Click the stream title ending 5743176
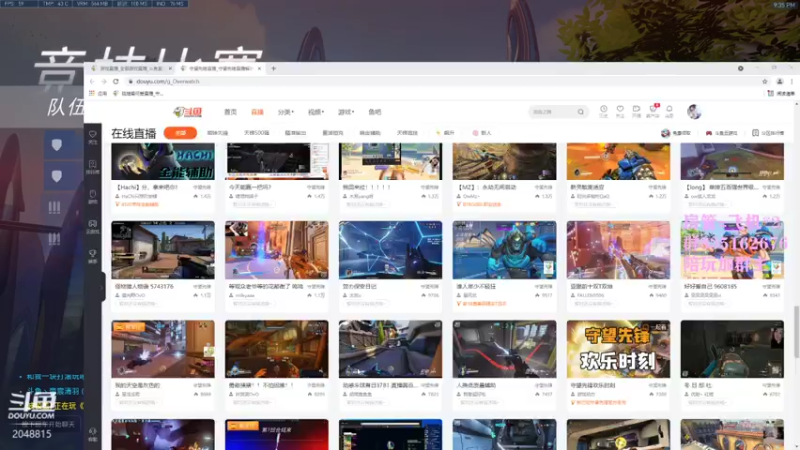The width and height of the screenshot is (800, 450). (144, 287)
